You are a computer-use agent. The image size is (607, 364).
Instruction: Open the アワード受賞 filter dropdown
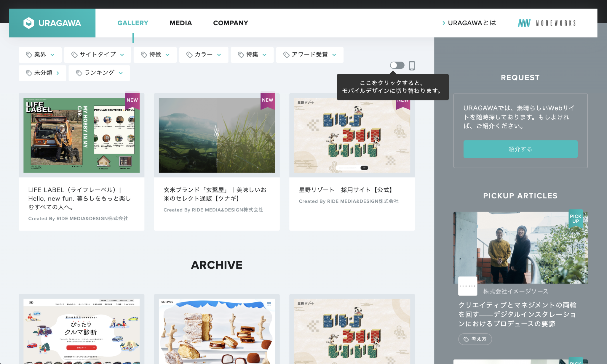point(310,55)
